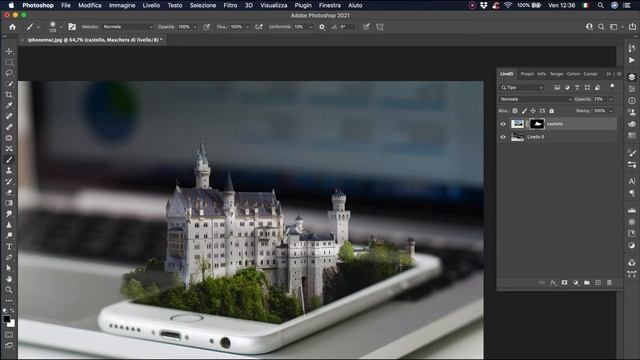The height and width of the screenshot is (360, 640).
Task: Click the Share icon in options bar
Action: (x=632, y=27)
